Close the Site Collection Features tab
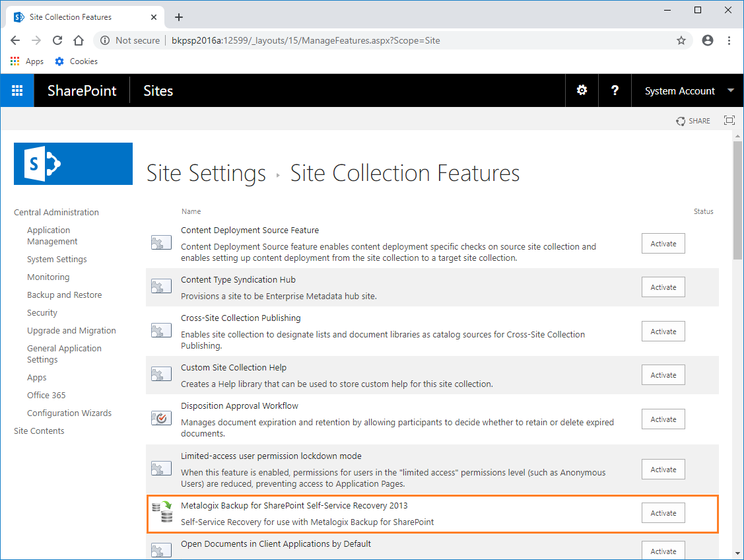The width and height of the screenshot is (744, 560). 154,17
